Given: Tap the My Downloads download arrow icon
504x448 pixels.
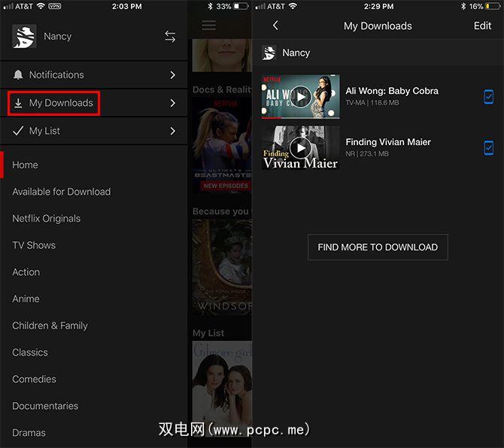Looking at the screenshot, I should click(x=18, y=103).
